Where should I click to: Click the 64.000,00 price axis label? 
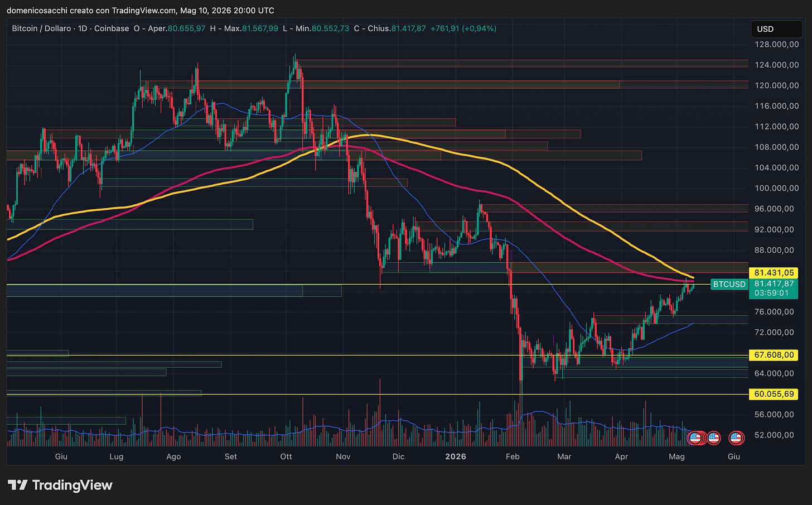(x=774, y=373)
